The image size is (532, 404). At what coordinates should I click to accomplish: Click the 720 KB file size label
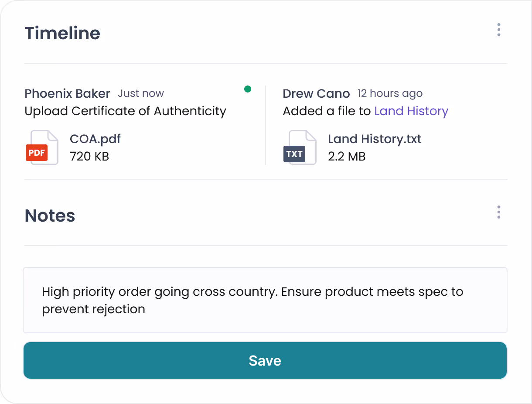click(89, 156)
